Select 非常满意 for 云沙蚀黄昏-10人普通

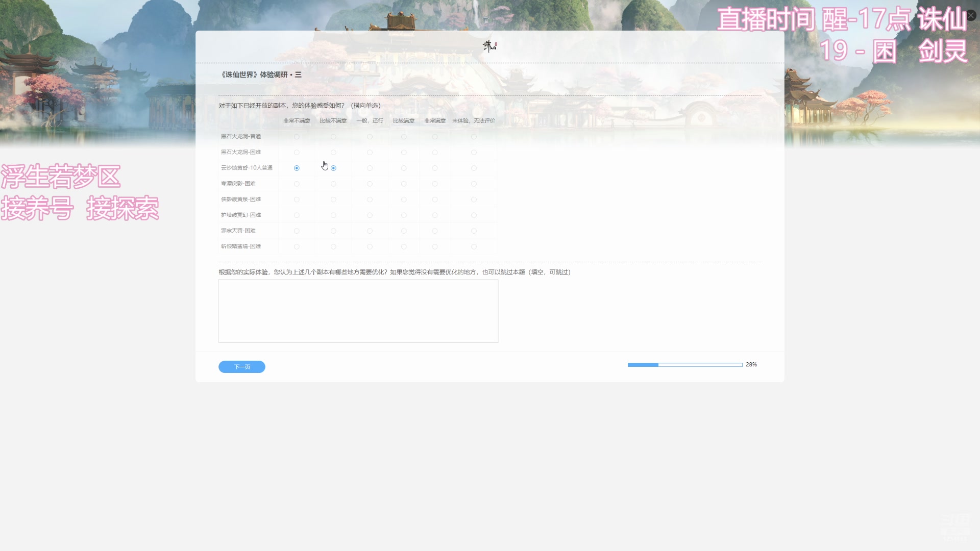[x=435, y=168]
